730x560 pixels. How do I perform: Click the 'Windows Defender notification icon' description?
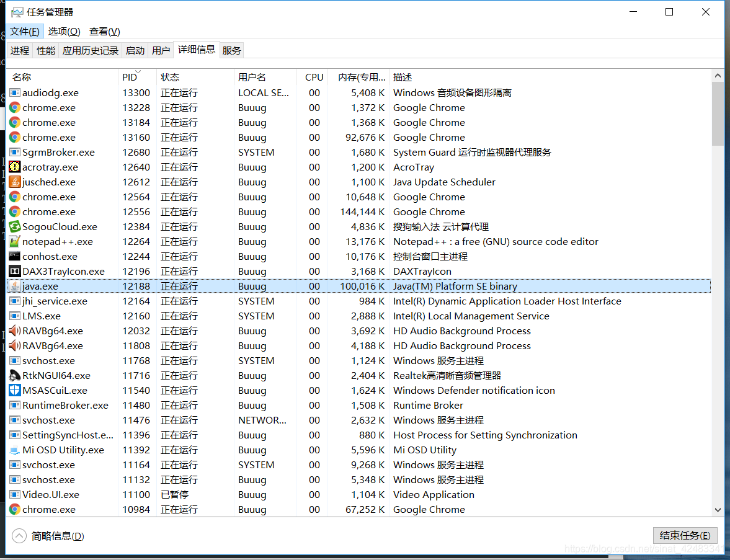(474, 391)
